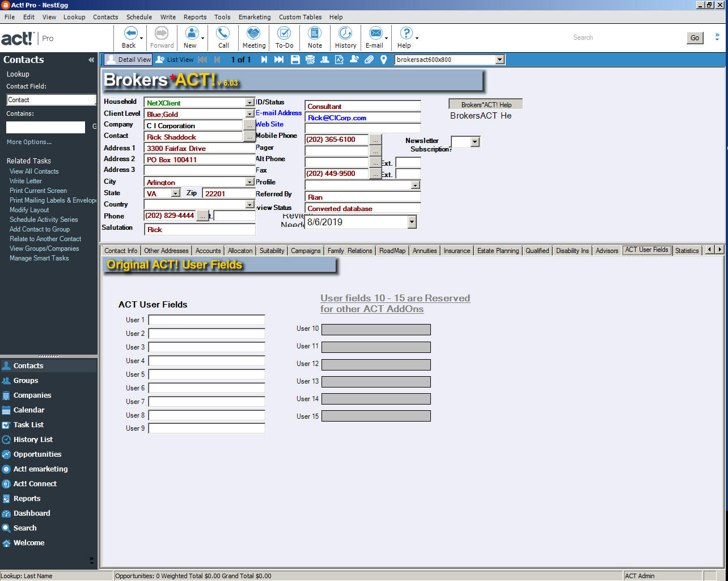Switch to the Suitability tab
Image resolution: width=728 pixels, height=581 pixels.
coord(272,251)
